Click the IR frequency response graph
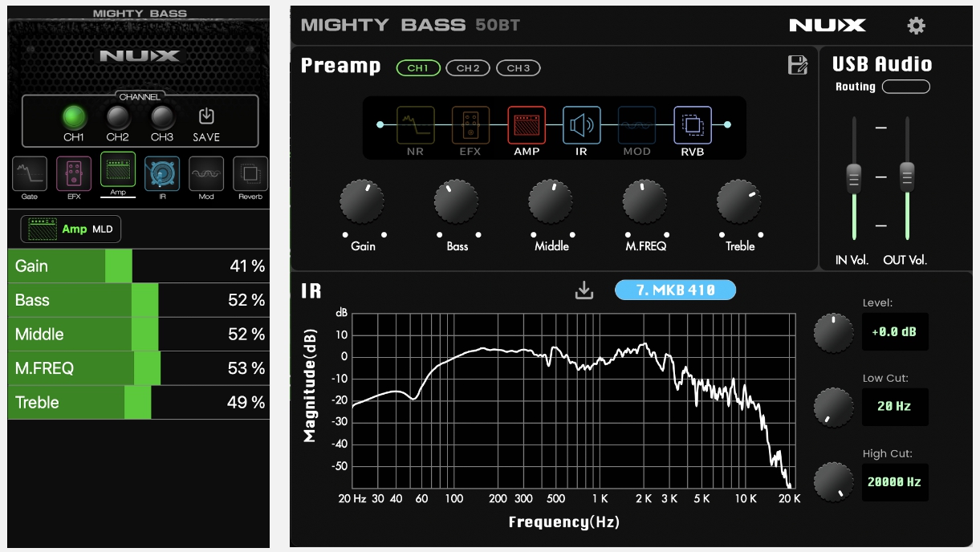980x552 pixels. coord(574,401)
